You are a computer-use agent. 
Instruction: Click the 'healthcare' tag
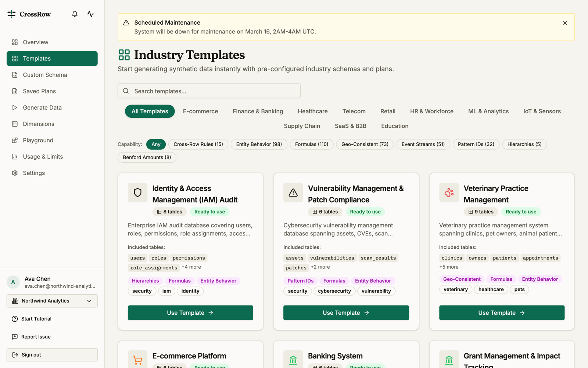[x=491, y=290]
